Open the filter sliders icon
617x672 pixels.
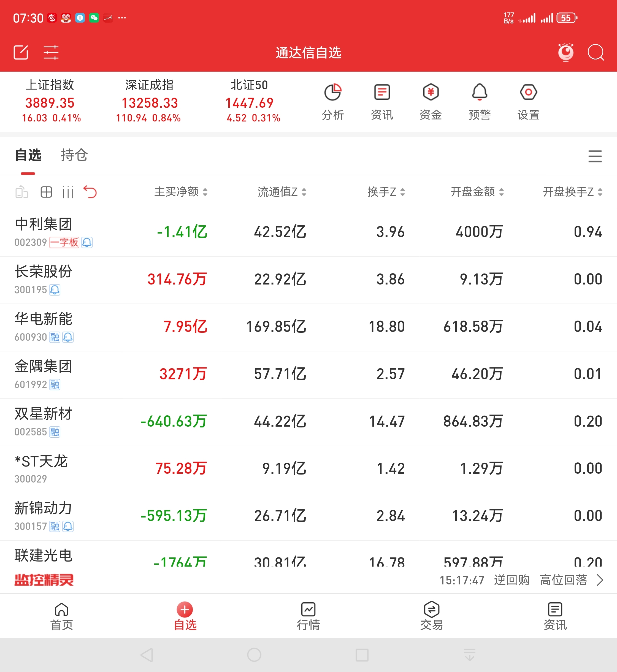pyautogui.click(x=51, y=52)
